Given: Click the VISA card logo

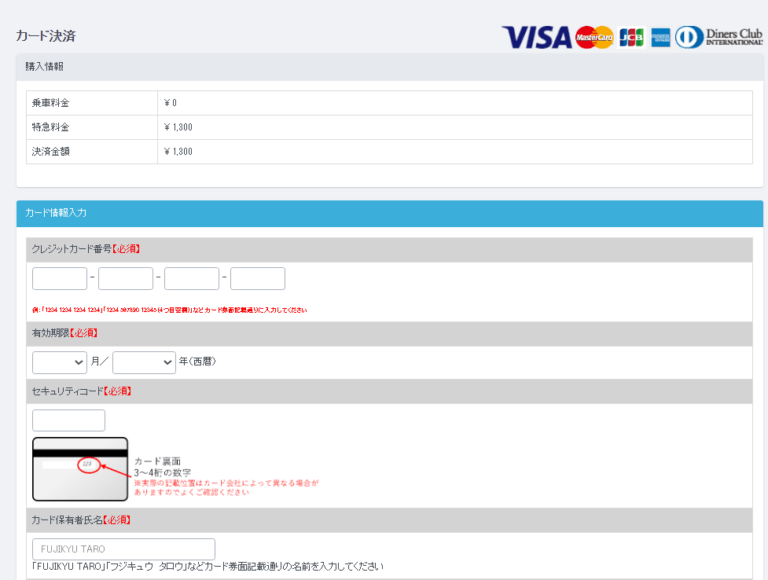Looking at the screenshot, I should [536, 38].
